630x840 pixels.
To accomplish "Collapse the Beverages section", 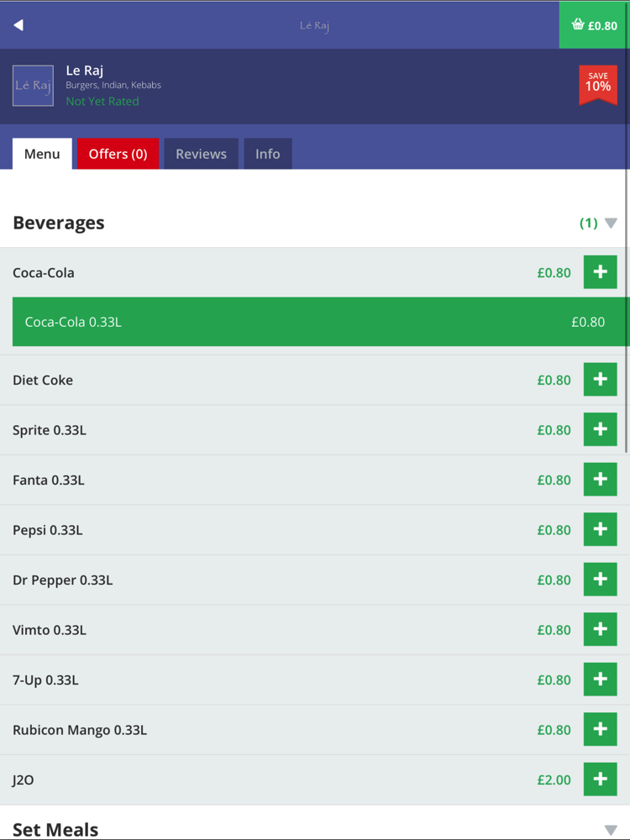I will click(611, 223).
